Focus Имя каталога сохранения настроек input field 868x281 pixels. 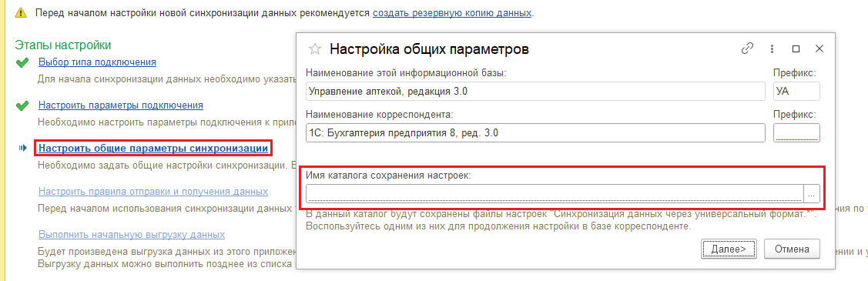pos(555,193)
